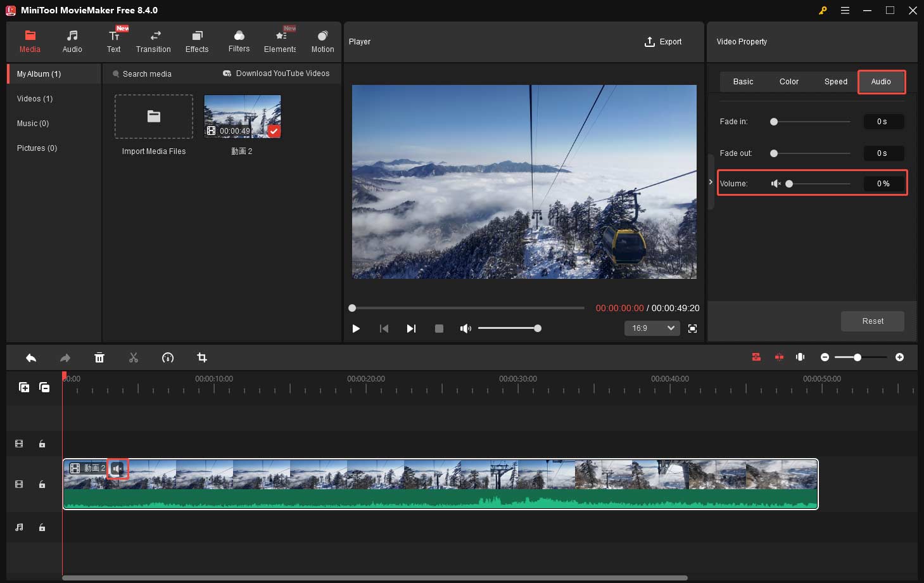Split the clip with the scissors tool
This screenshot has height=583, width=924.
pyautogui.click(x=134, y=357)
